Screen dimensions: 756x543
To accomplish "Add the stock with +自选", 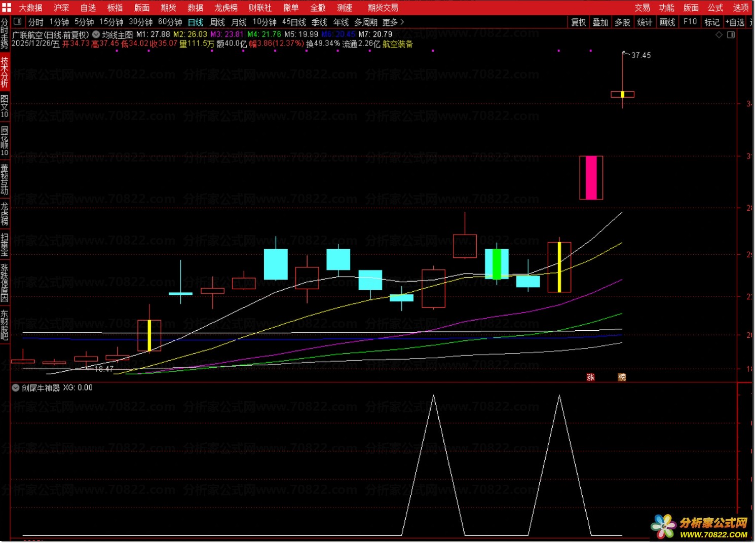I will (735, 22).
